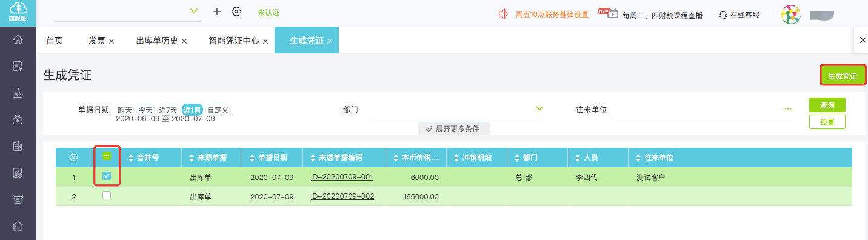This screenshot has width=868, height=240.
Task: Click the green 生成凭证 button
Action: tap(843, 76)
